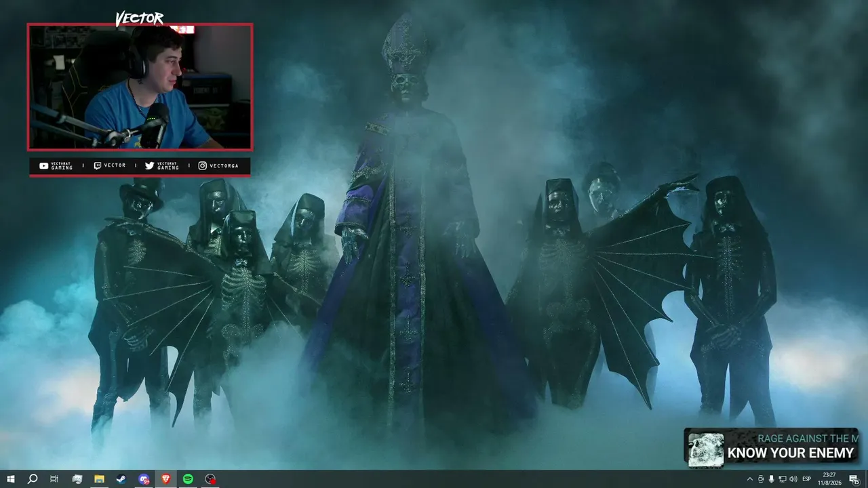Open the network status tray icon

(x=782, y=479)
